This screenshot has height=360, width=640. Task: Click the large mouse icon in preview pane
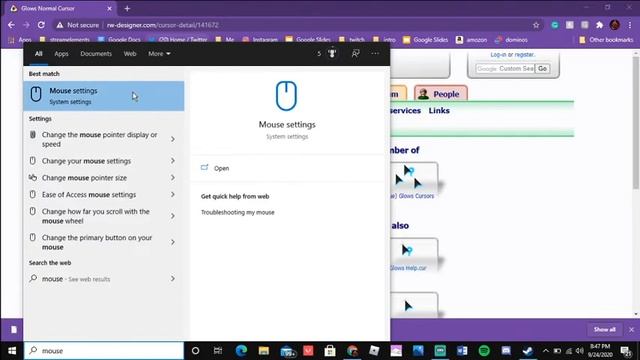tap(286, 96)
